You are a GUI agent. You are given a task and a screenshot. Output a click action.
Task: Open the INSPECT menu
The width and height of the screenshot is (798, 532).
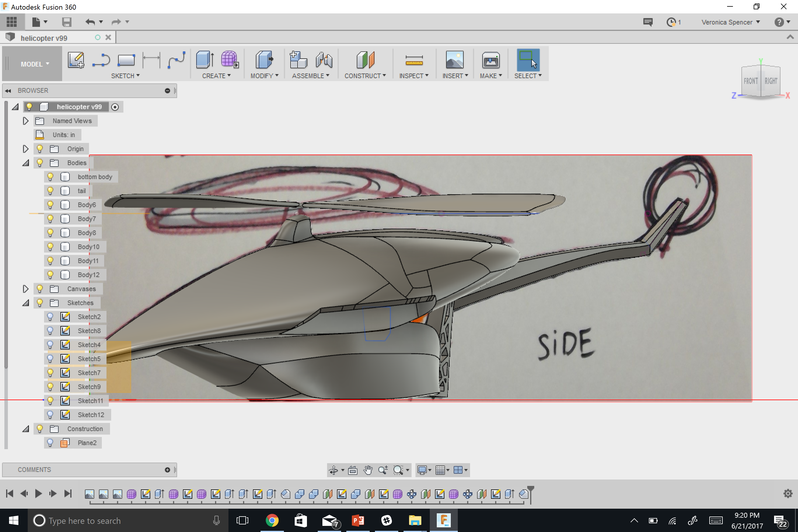[414, 76]
